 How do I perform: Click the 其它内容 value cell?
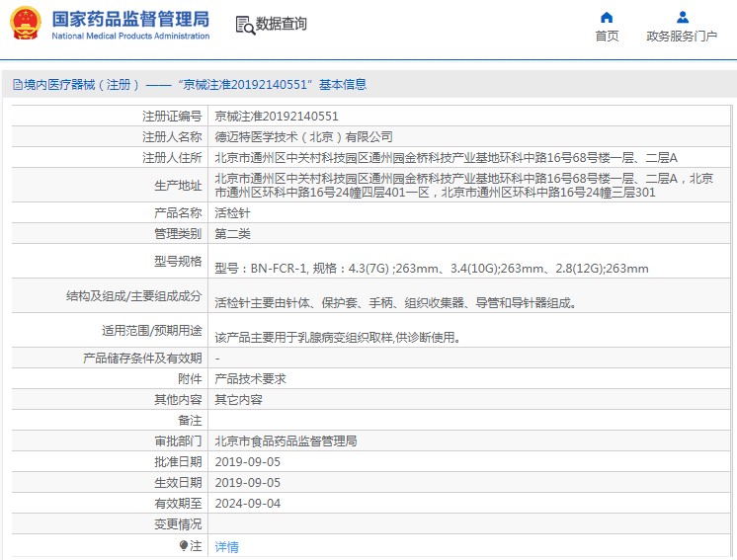tap(238, 400)
